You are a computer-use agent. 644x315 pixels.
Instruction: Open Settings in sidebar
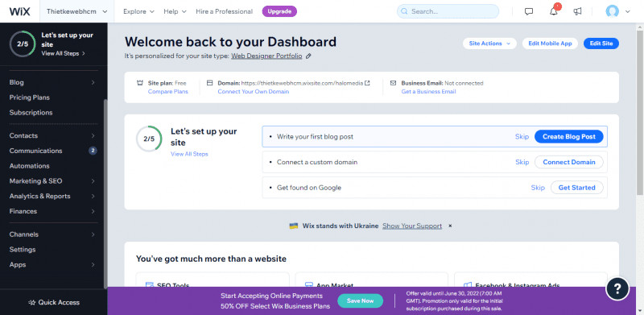pyautogui.click(x=23, y=250)
